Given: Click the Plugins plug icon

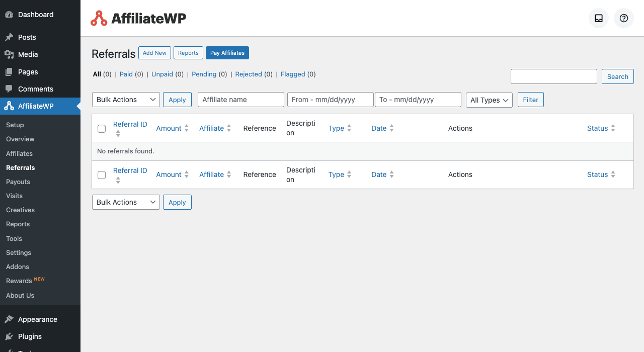Looking at the screenshot, I should pyautogui.click(x=9, y=336).
